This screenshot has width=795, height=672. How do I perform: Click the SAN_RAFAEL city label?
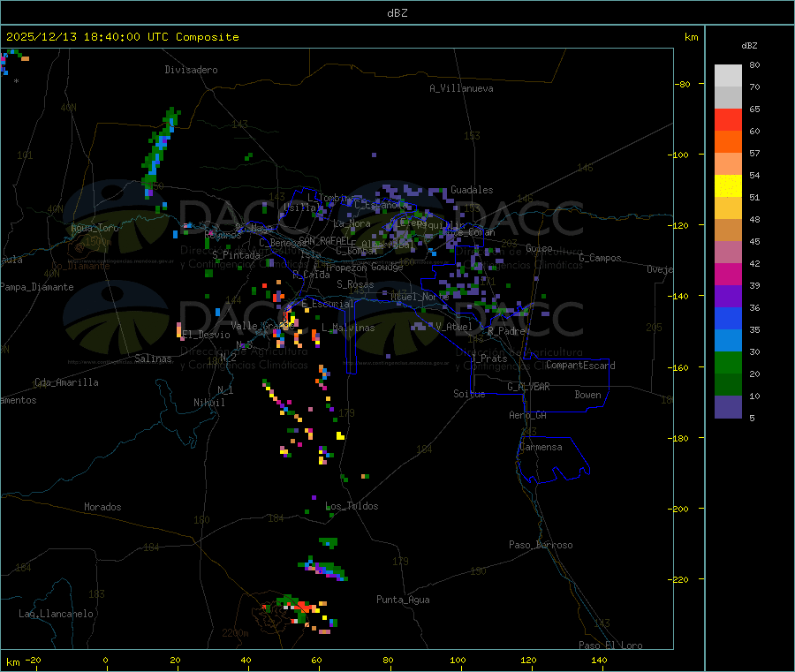pyautogui.click(x=323, y=240)
